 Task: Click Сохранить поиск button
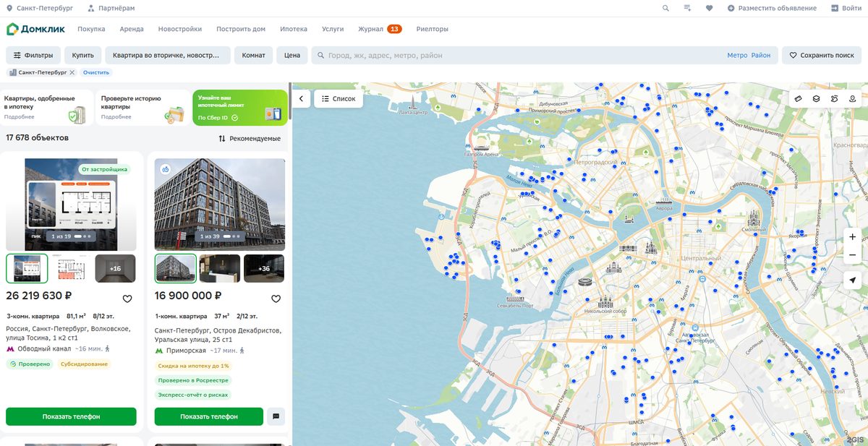(822, 56)
